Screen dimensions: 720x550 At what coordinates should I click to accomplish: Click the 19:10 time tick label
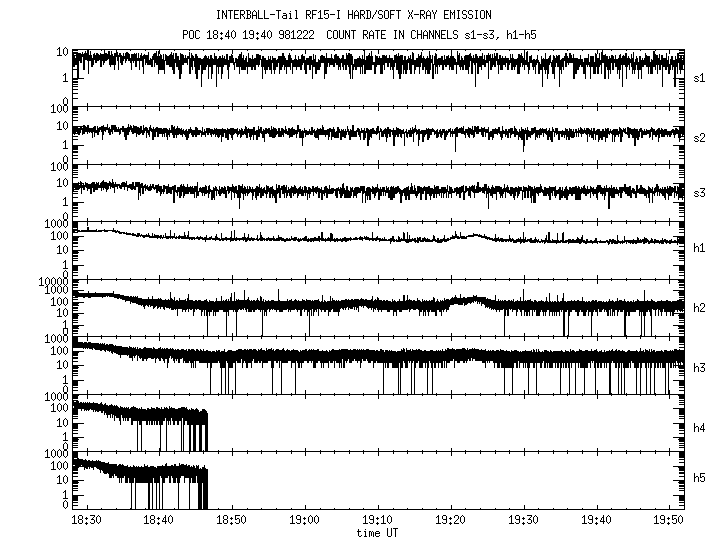click(x=377, y=521)
